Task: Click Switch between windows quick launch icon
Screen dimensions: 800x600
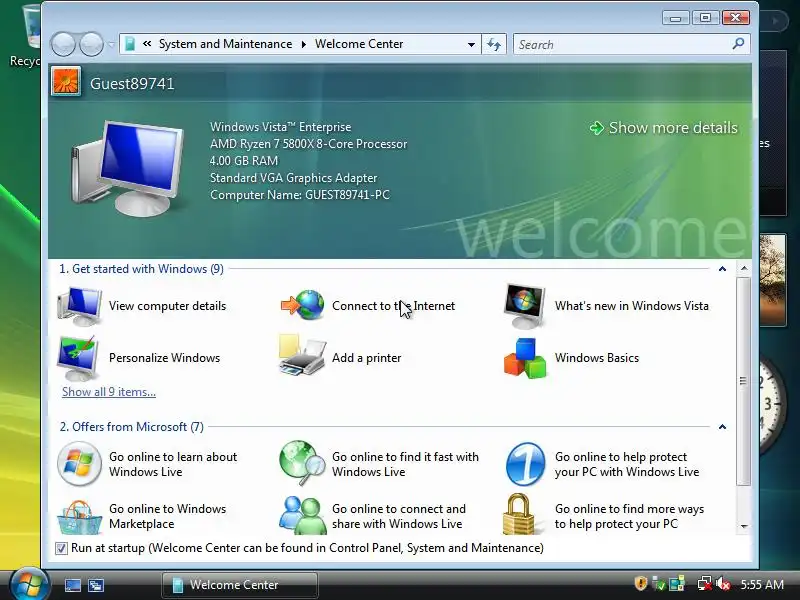Action: [x=96, y=585]
